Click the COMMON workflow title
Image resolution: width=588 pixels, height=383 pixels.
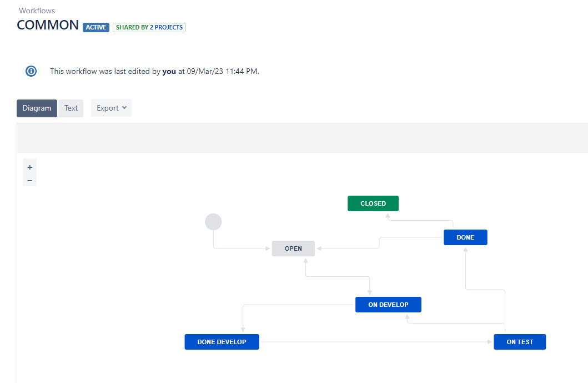coord(47,25)
